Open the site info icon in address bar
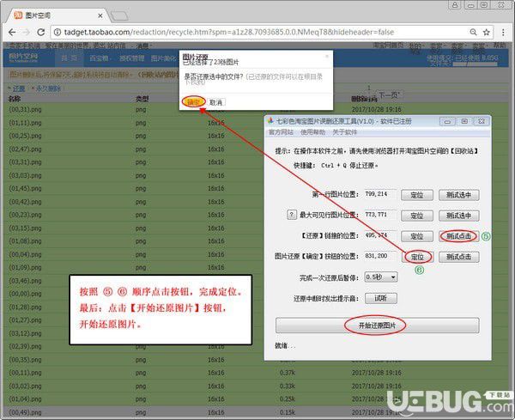This screenshot has height=420, width=515. (x=58, y=32)
